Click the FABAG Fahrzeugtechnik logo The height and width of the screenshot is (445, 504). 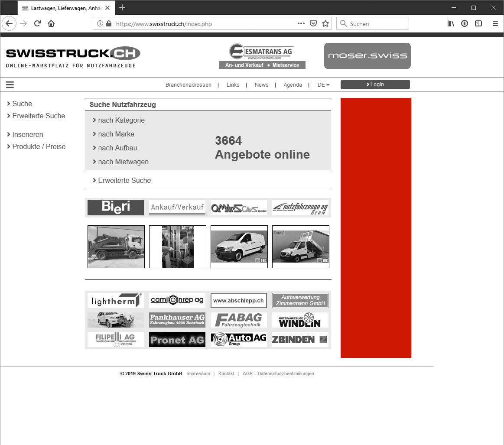click(239, 320)
